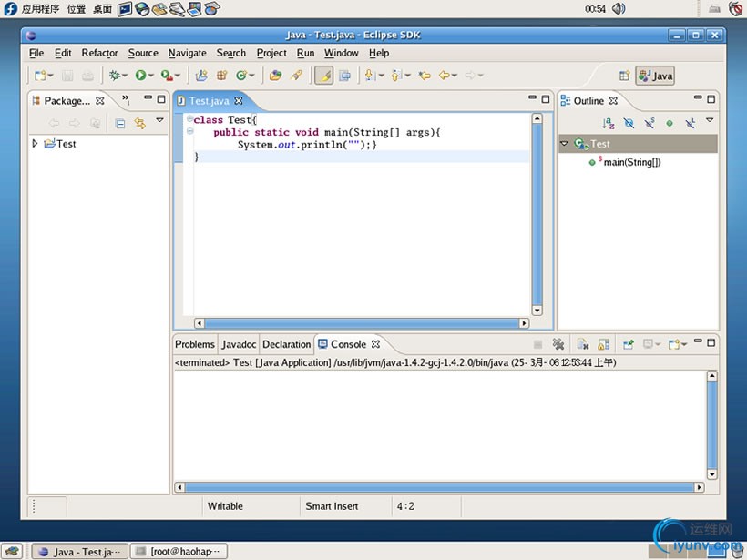Toggle Pin Console button

point(629,344)
